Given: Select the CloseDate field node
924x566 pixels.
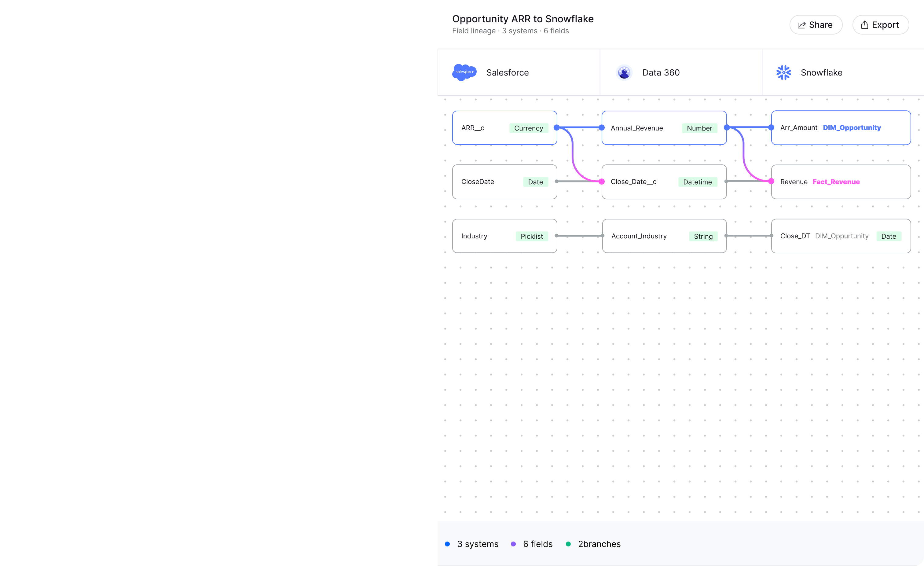Looking at the screenshot, I should click(x=487, y=182).
